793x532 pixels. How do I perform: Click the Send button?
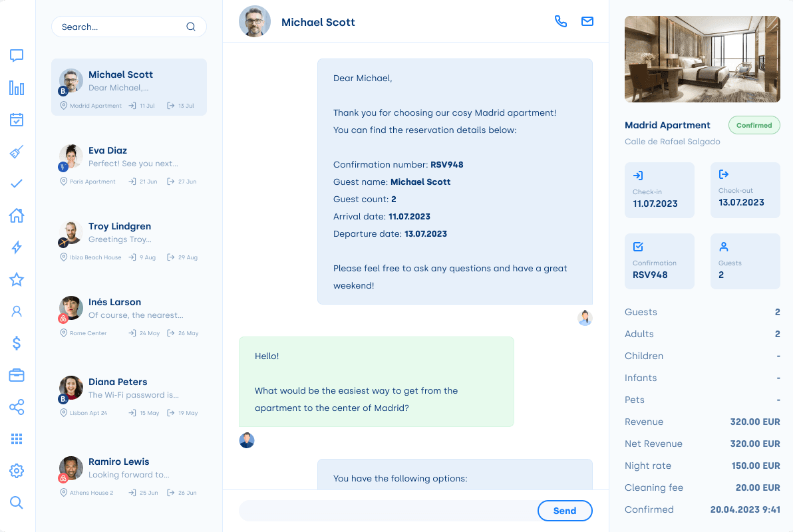(x=564, y=511)
